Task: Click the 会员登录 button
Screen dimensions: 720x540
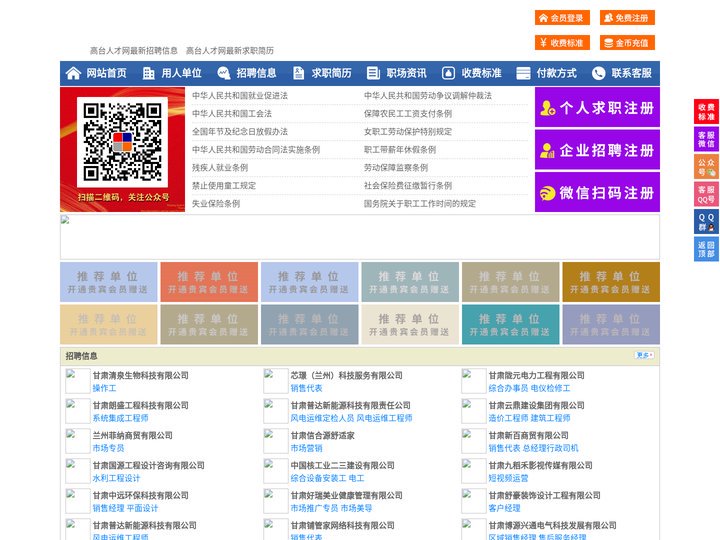Action: (562, 18)
